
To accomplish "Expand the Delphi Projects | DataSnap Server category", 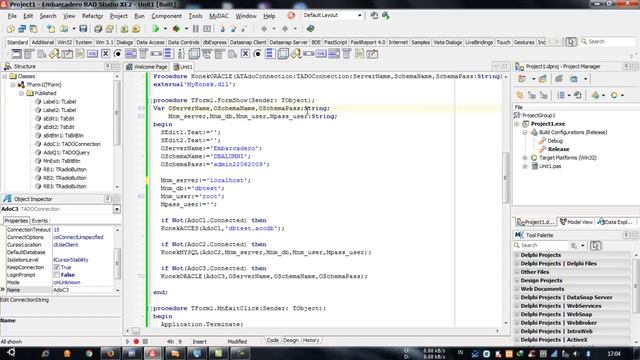I will coord(516,298).
